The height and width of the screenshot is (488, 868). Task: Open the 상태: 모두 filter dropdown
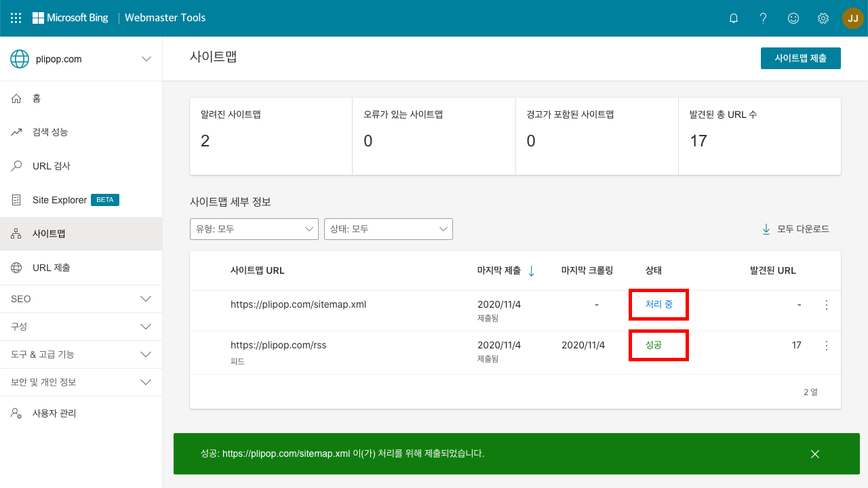[x=389, y=229]
